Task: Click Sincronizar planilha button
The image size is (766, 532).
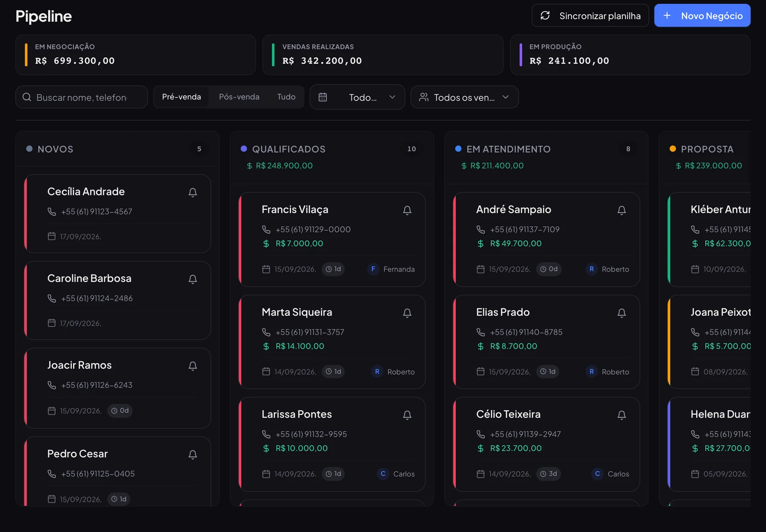Action: tap(590, 16)
